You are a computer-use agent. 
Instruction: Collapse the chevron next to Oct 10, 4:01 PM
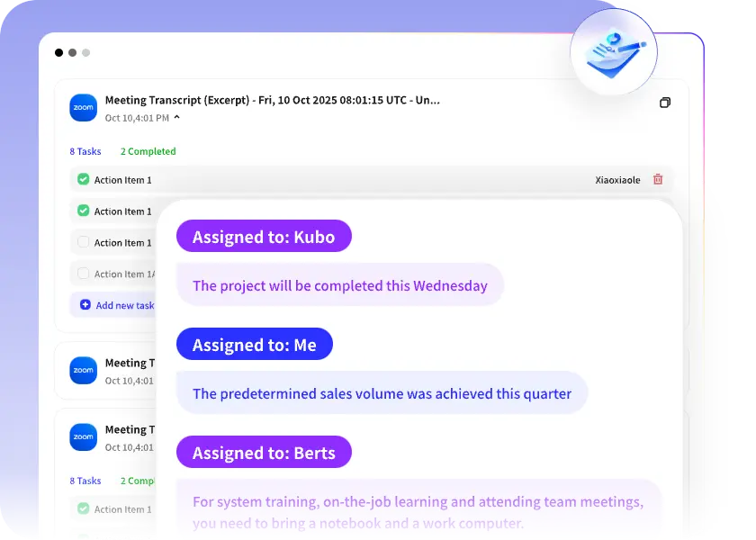[x=177, y=118]
